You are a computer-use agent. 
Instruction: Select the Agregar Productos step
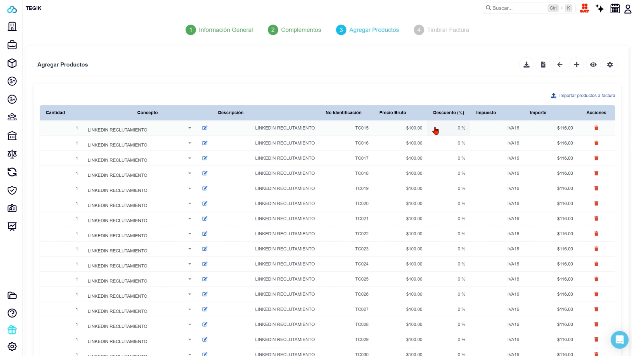click(x=367, y=30)
